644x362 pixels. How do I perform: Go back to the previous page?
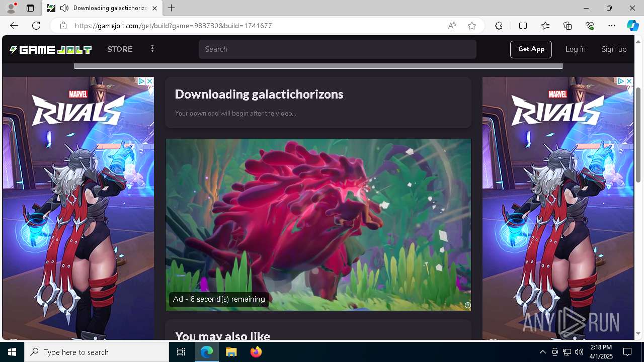click(14, 26)
